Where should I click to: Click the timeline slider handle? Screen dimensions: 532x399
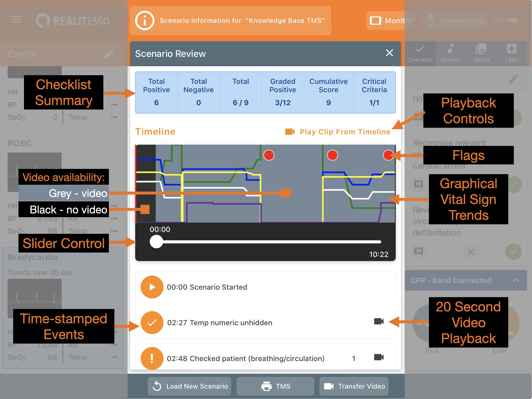(x=156, y=242)
